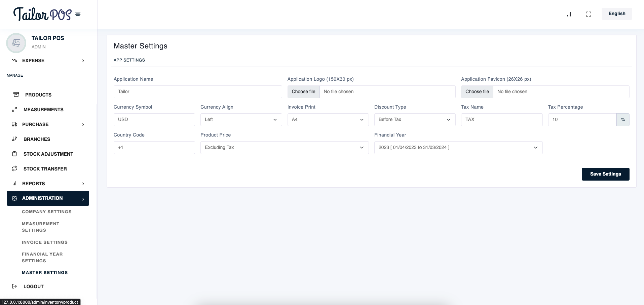644x305 pixels.
Task: Switch language using English button
Action: [616, 14]
